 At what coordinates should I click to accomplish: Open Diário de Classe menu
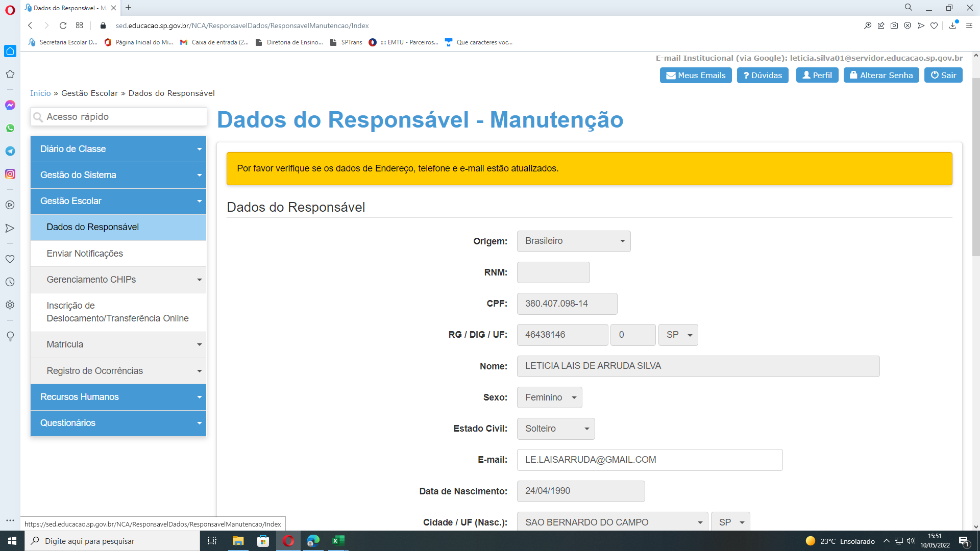click(118, 149)
